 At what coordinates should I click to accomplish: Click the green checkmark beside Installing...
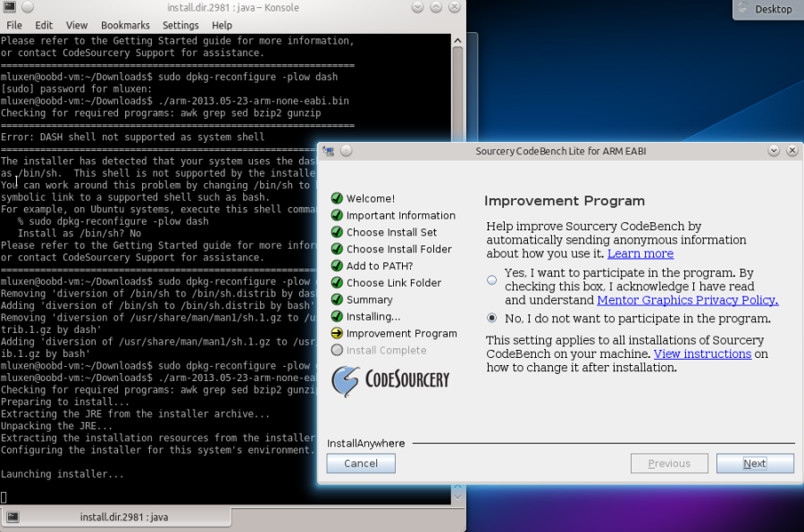(337, 316)
